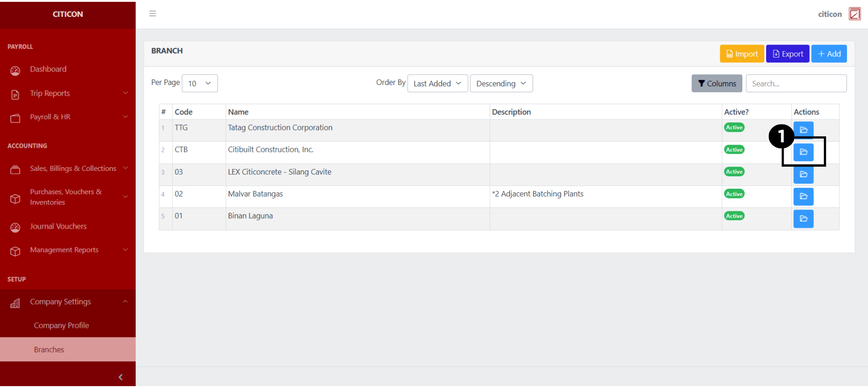Screen dimensions: 868x388
Task: Open the Malvar Batangas row folder icon
Action: (x=803, y=197)
